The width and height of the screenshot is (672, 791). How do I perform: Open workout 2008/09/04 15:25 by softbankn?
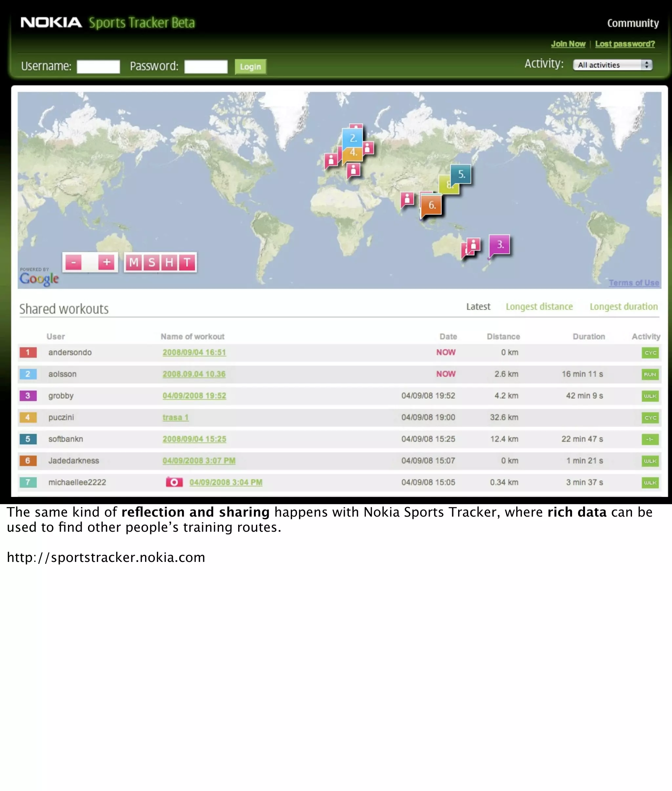click(194, 439)
